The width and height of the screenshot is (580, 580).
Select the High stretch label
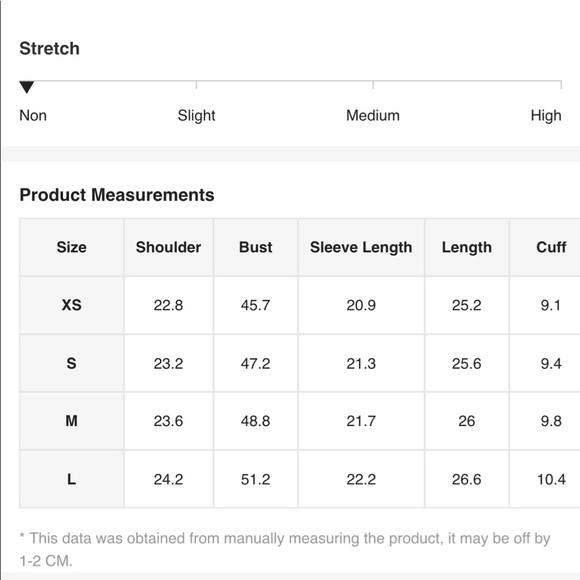pos(546,115)
